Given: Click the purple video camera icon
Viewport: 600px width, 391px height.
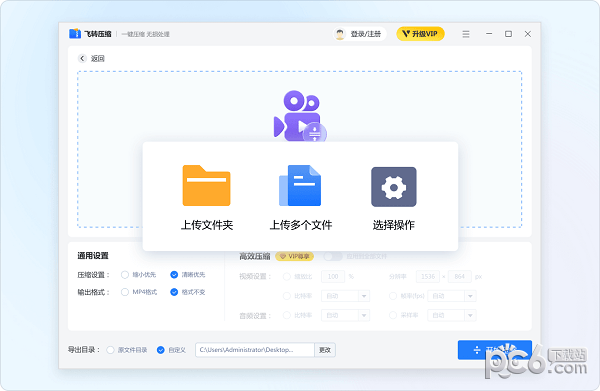Looking at the screenshot, I should (299, 116).
